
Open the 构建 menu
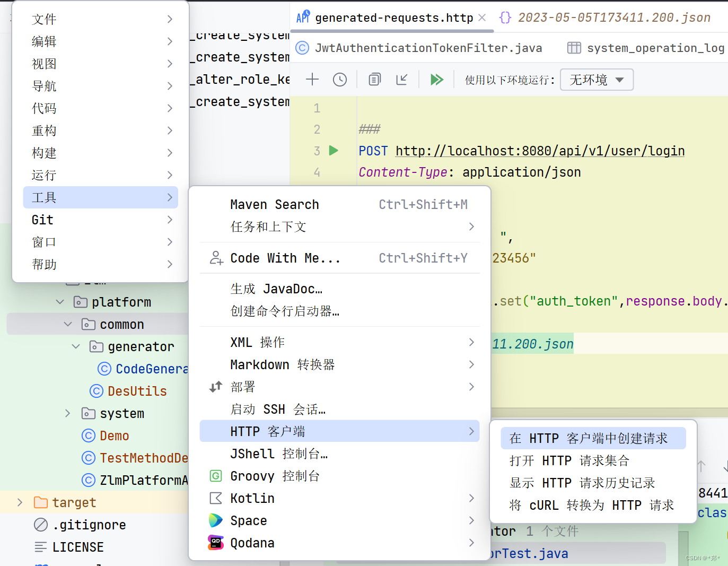pos(101,153)
